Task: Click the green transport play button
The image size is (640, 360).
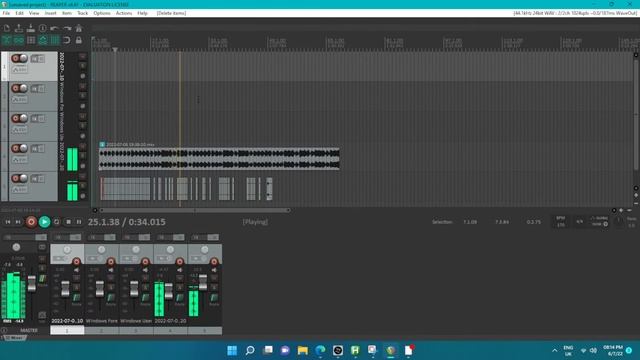Action: pyautogui.click(x=44, y=222)
